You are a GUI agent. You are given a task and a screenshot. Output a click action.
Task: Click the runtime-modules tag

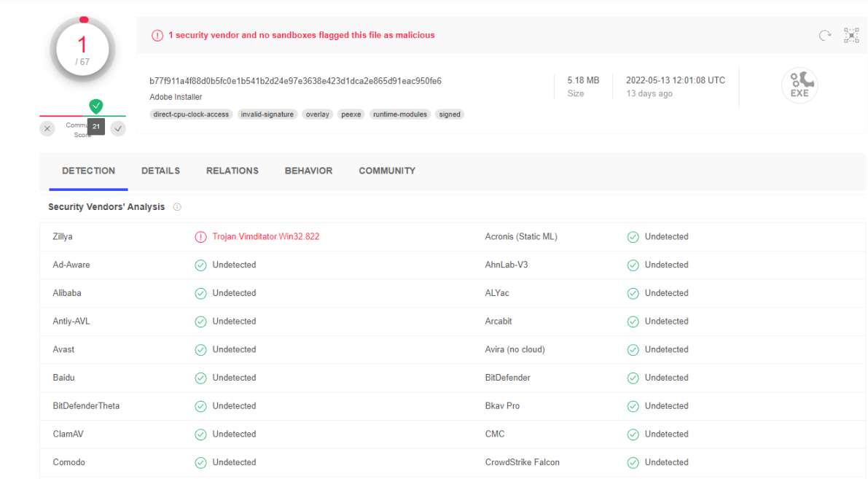(399, 114)
